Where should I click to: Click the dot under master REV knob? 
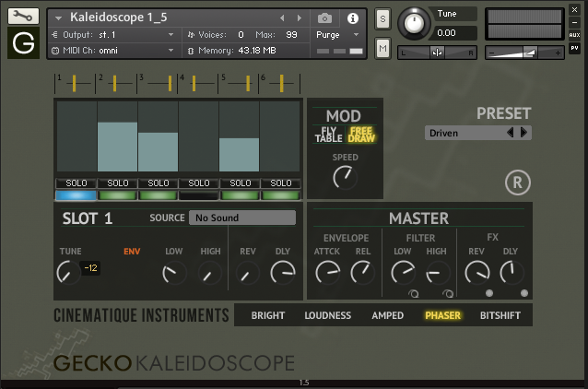[x=489, y=293]
